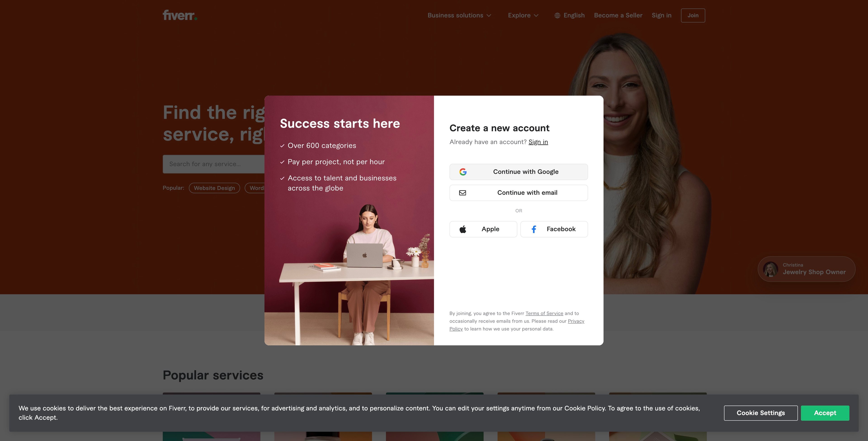Open the Terms of Service link
The image size is (868, 441).
[544, 313]
